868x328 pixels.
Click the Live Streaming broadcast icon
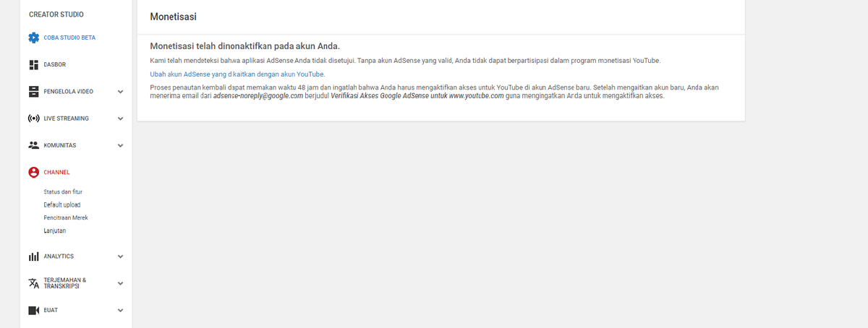pos(33,118)
